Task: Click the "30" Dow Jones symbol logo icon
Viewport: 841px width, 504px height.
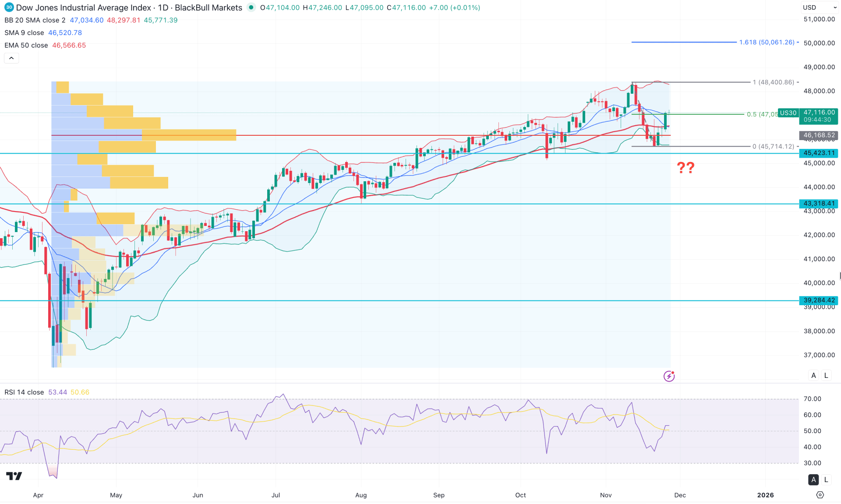Action: coord(8,7)
